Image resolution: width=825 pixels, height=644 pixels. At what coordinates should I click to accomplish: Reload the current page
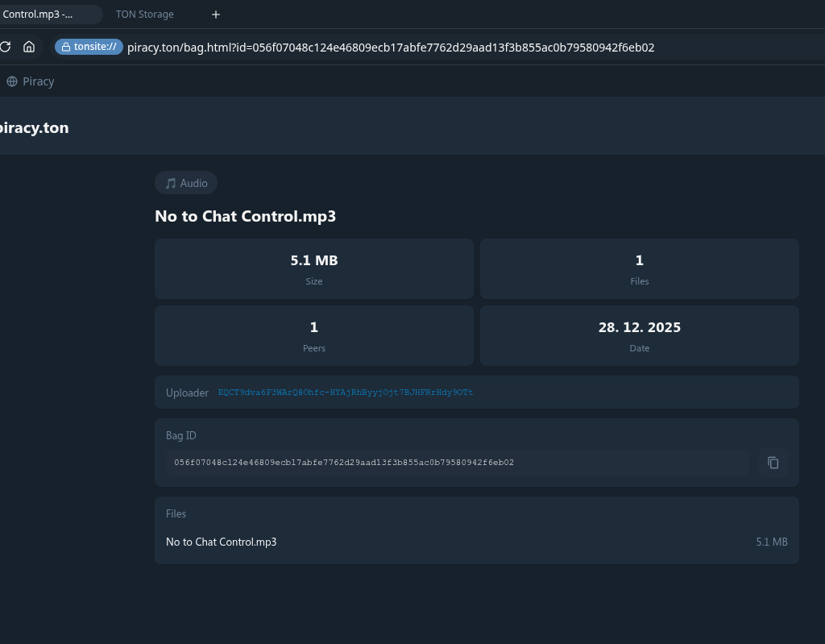[5, 47]
